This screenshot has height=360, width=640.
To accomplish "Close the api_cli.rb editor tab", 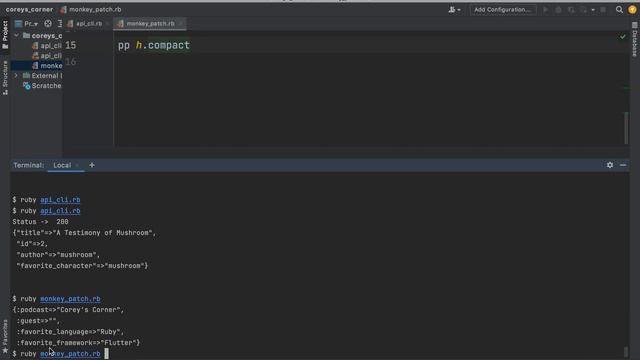I will pyautogui.click(x=107, y=24).
